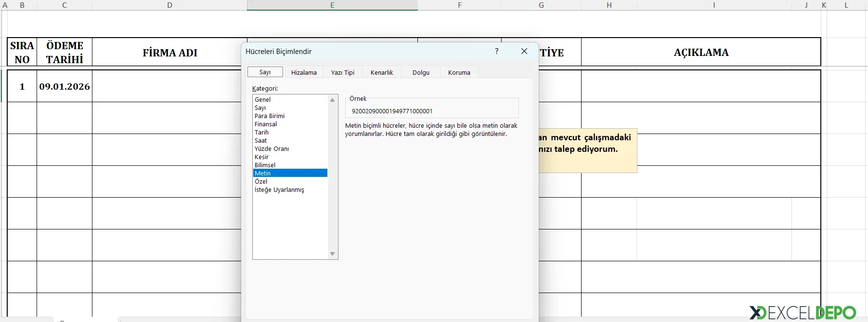Viewport: 868px width, 322px height.
Task: Choose Yüzde Oranı category
Action: click(x=272, y=148)
